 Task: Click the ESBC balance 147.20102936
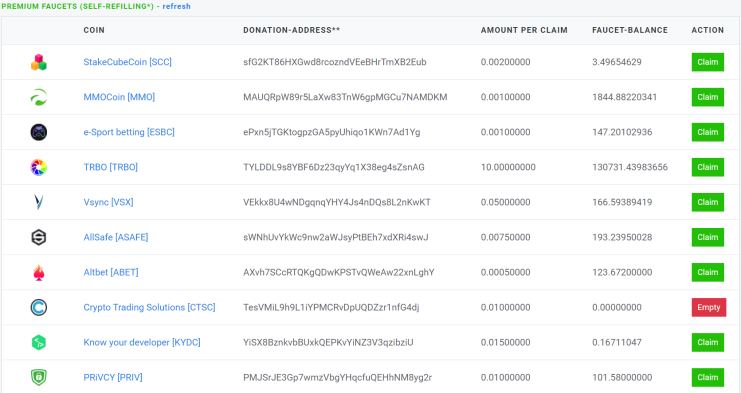(x=622, y=132)
